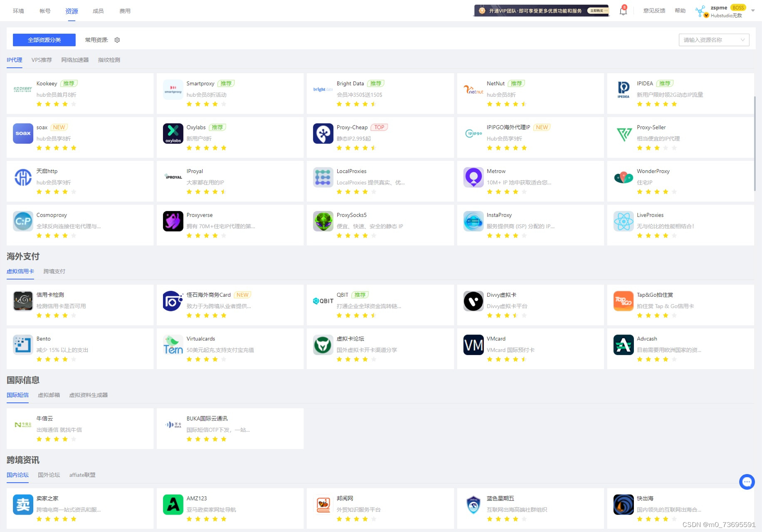Click the 全部资源分类 button

click(x=44, y=40)
